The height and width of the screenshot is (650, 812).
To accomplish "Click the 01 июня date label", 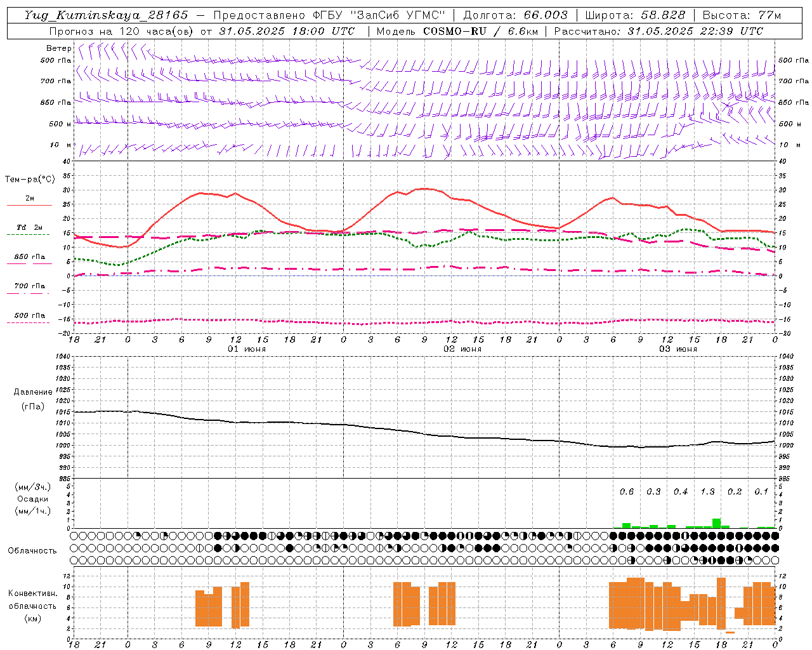I will [x=247, y=349].
